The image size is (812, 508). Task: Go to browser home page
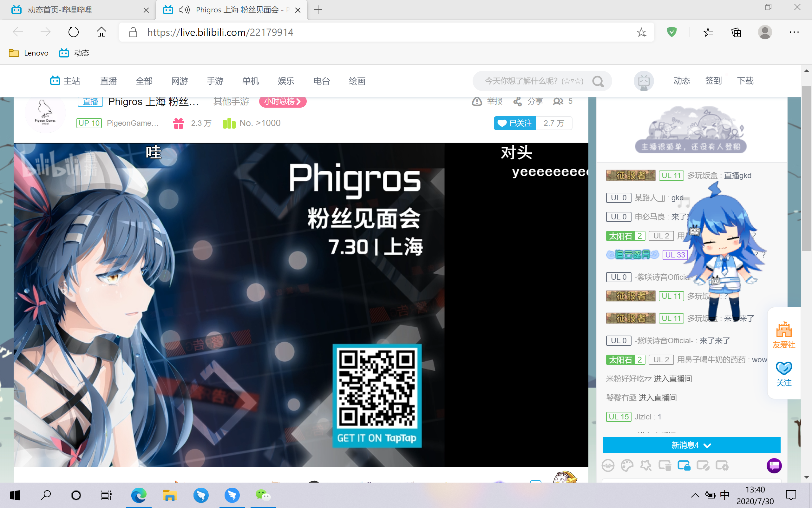pyautogui.click(x=101, y=32)
